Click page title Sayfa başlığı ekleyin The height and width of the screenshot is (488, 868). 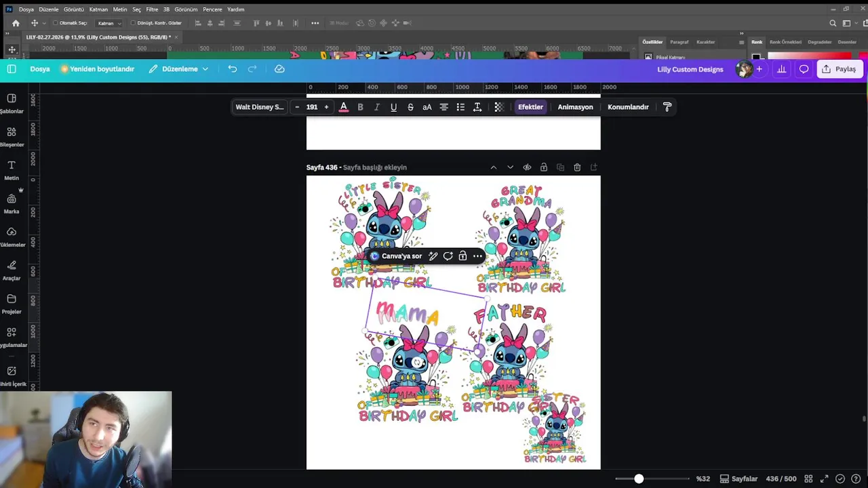pos(375,167)
